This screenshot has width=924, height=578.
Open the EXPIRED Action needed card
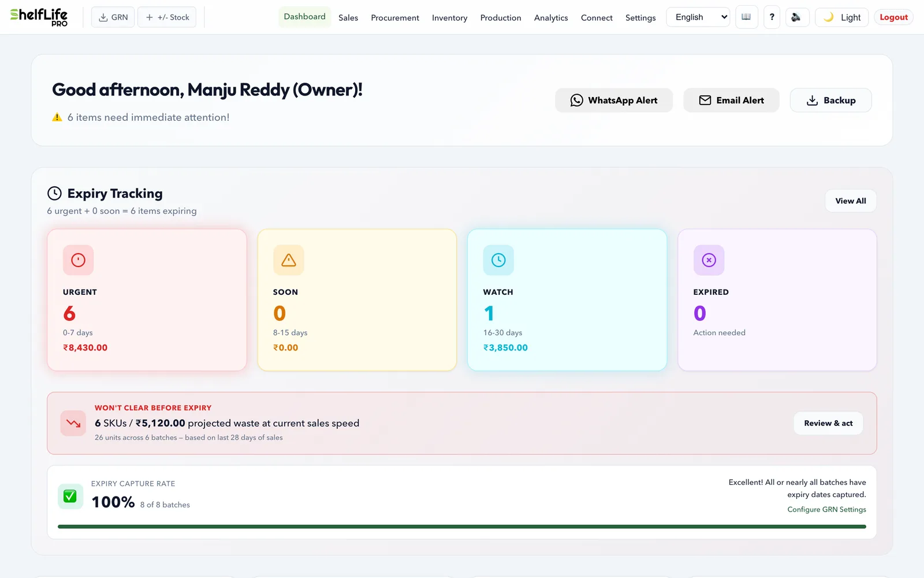[x=777, y=300]
